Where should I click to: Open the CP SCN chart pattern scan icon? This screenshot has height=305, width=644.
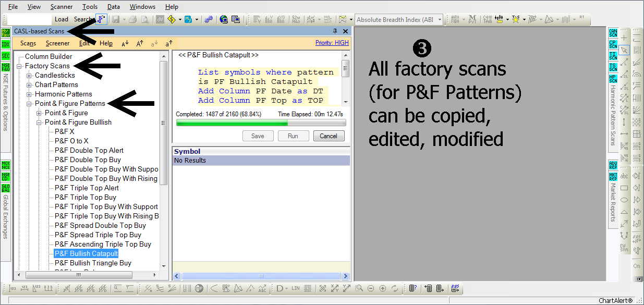click(613, 45)
